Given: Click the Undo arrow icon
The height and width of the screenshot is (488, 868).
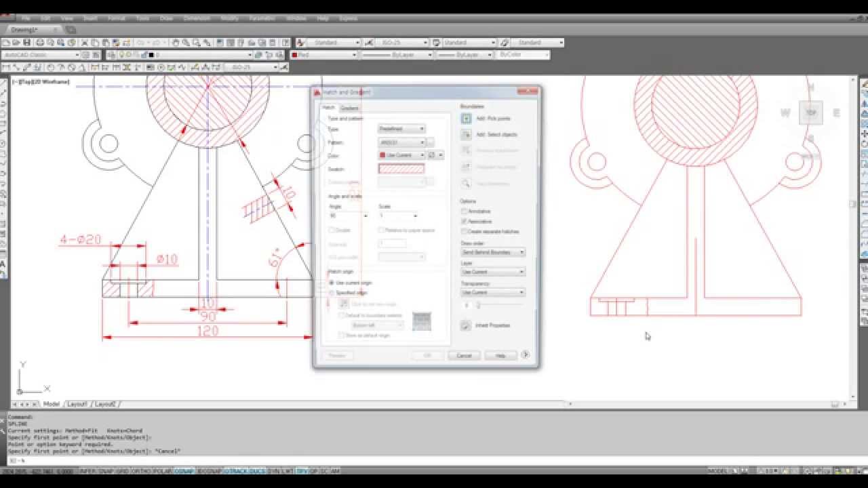Looking at the screenshot, I should [x=142, y=43].
